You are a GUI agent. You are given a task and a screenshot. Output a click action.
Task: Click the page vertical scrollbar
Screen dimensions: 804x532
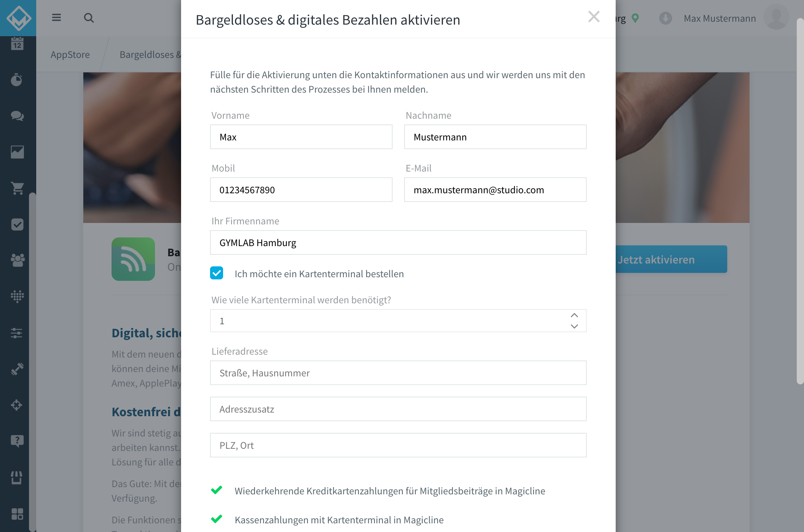point(800,201)
